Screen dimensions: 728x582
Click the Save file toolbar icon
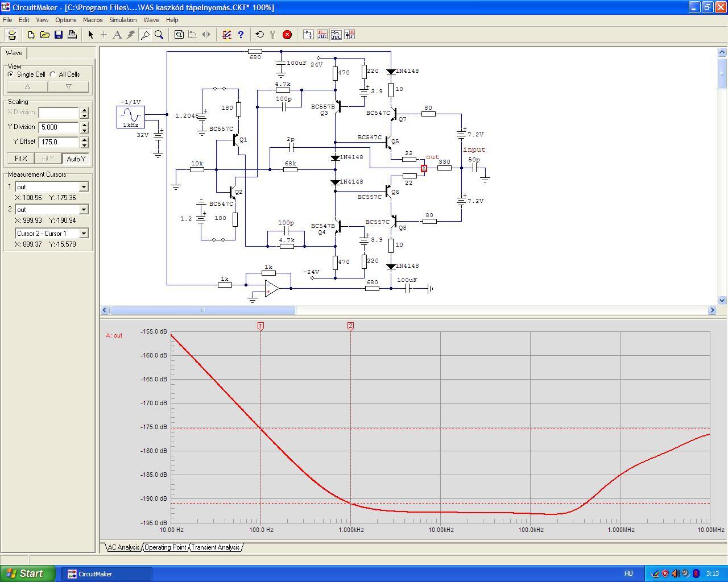(x=59, y=35)
